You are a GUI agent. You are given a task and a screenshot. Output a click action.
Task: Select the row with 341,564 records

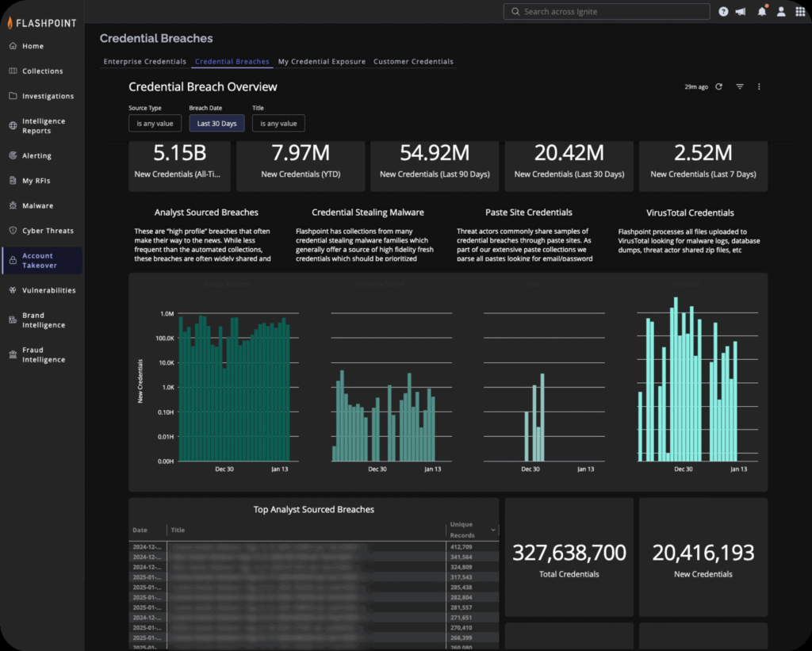(314, 557)
